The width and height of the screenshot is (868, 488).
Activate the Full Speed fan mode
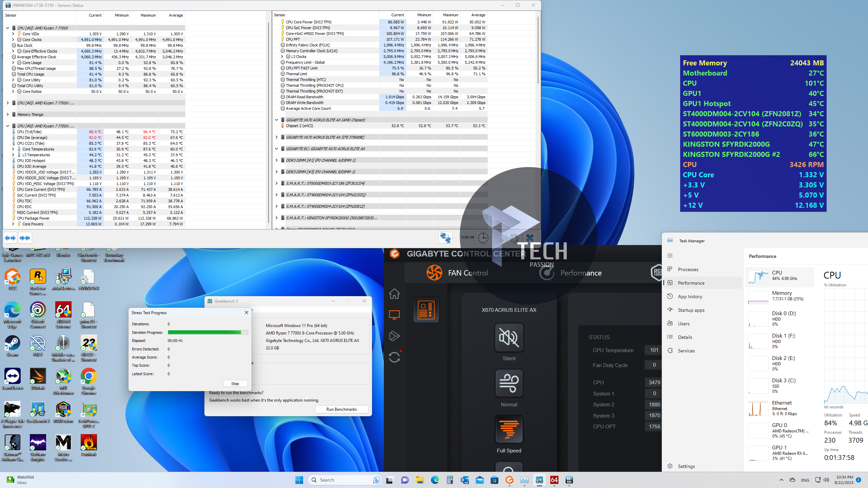[x=509, y=429]
